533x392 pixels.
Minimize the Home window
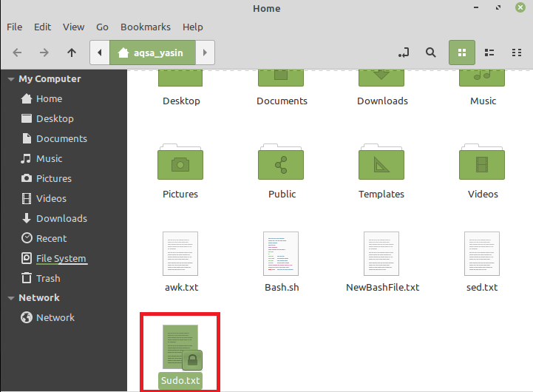click(476, 7)
